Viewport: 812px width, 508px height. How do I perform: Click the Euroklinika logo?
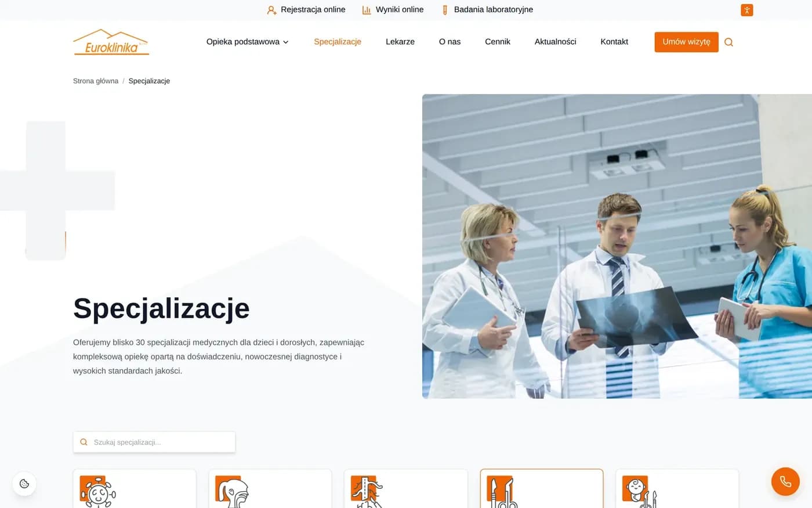click(x=111, y=42)
